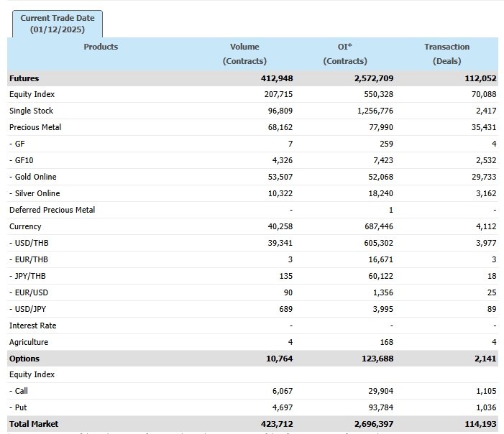Click the Call options row label
The width and height of the screenshot is (504, 434).
click(x=19, y=391)
